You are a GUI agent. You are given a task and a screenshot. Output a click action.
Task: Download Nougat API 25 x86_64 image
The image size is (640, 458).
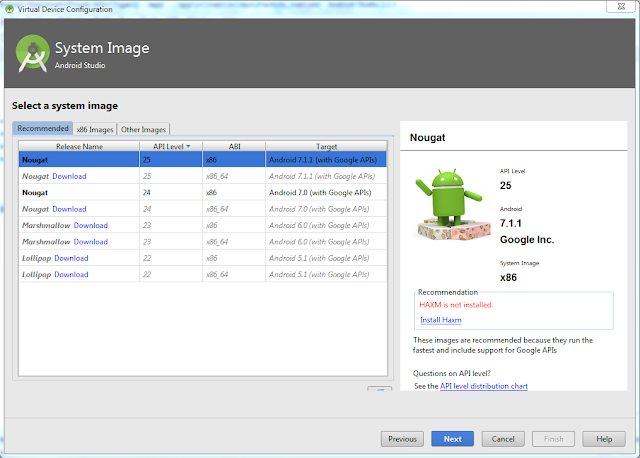point(69,176)
